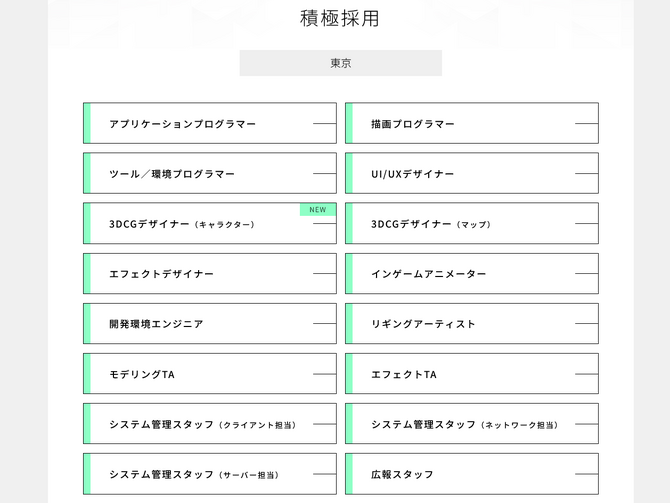Open システム管理スタッフ（サーバー担当） listing
670x503 pixels.
point(209,474)
